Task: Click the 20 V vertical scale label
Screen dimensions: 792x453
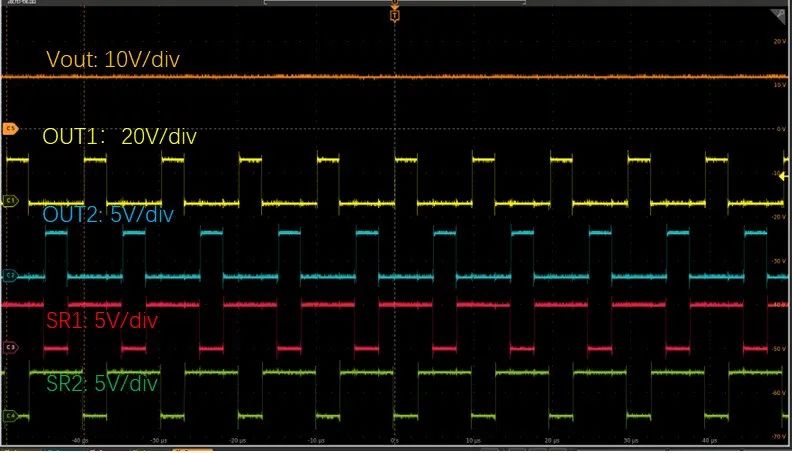Action: coord(778,41)
